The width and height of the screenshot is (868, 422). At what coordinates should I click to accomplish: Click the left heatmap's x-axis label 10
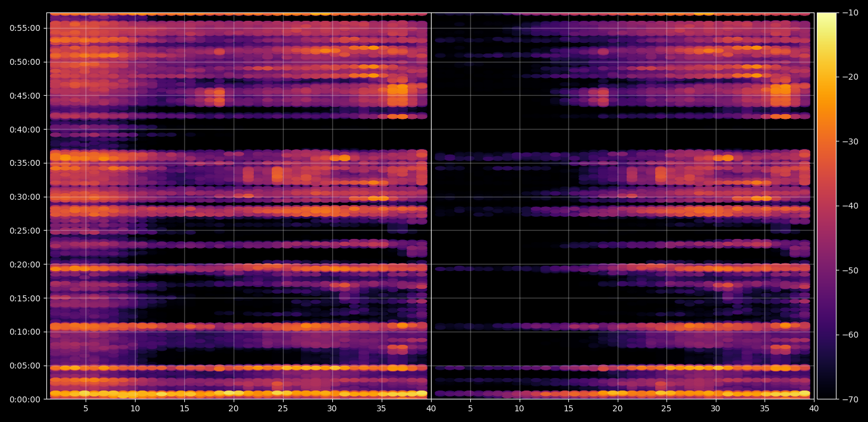pyautogui.click(x=135, y=409)
